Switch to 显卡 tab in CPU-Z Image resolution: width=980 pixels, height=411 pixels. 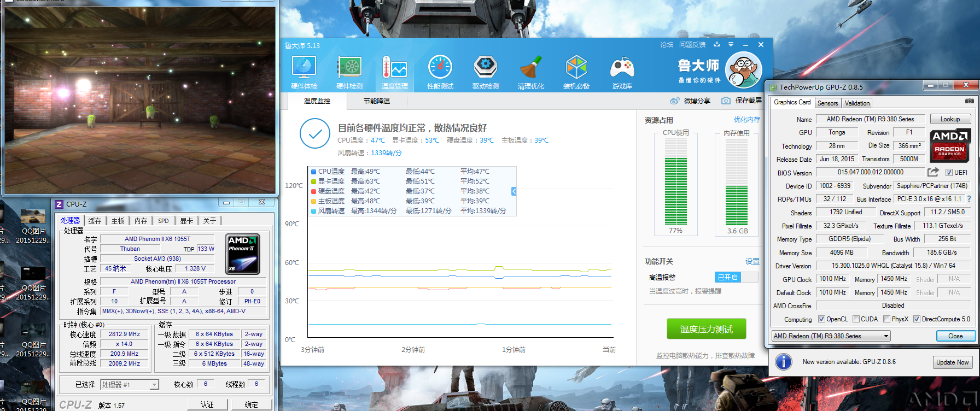(x=186, y=221)
